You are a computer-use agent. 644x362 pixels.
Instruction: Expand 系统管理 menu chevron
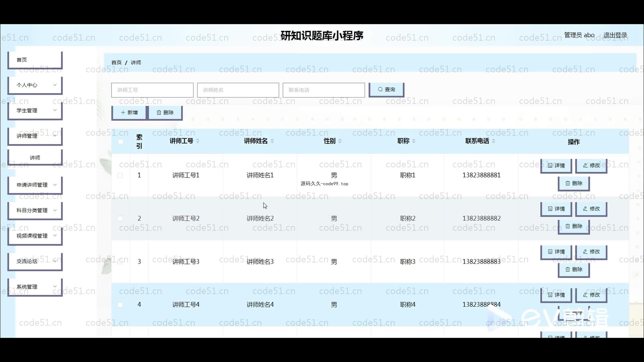coord(55,286)
